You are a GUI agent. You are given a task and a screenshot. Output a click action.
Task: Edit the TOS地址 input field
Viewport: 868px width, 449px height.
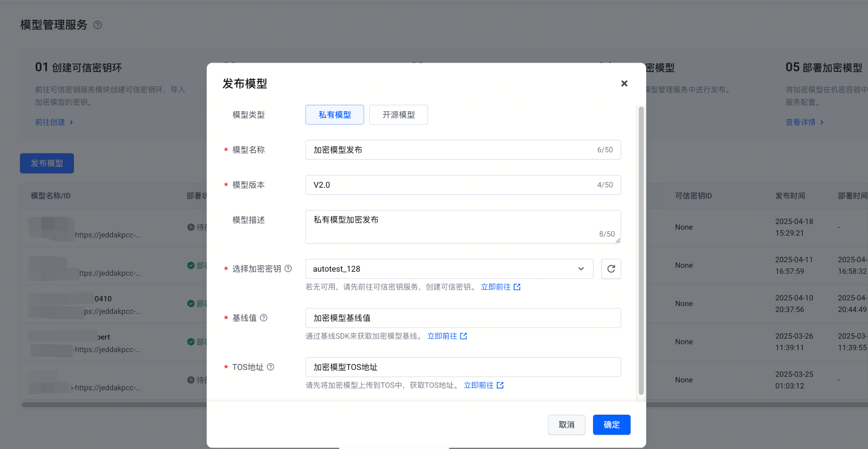pyautogui.click(x=463, y=367)
